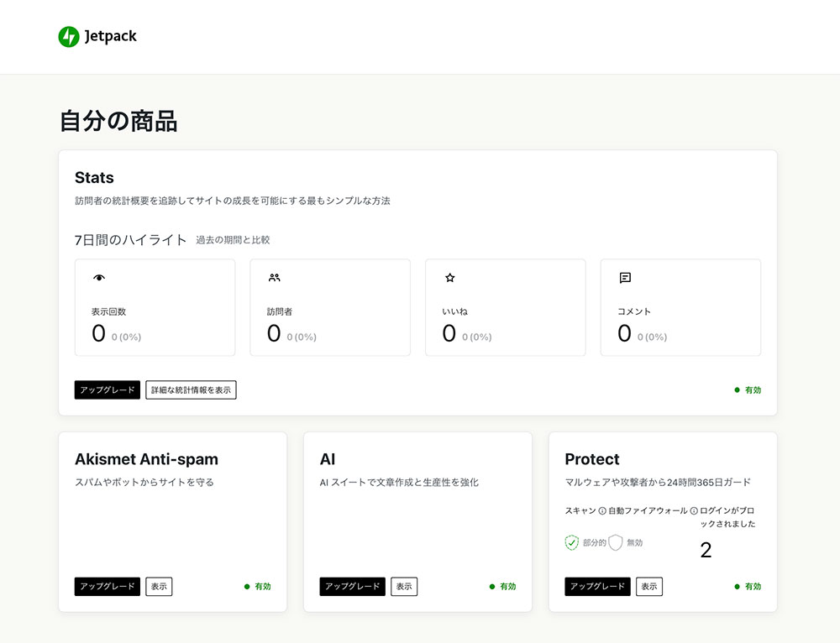This screenshot has width=840, height=643.
Task: Click the 表示回数 card's 0 (0%) value
Action: click(x=127, y=337)
